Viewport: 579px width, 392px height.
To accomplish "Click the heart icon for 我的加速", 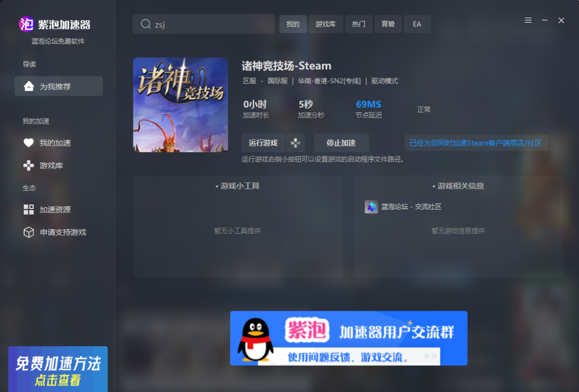I will [x=29, y=143].
